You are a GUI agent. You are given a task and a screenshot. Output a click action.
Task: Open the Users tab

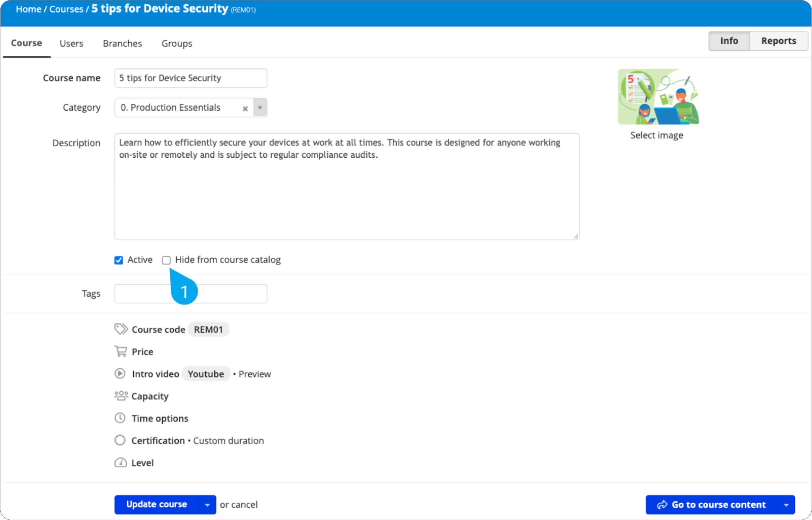tap(71, 43)
